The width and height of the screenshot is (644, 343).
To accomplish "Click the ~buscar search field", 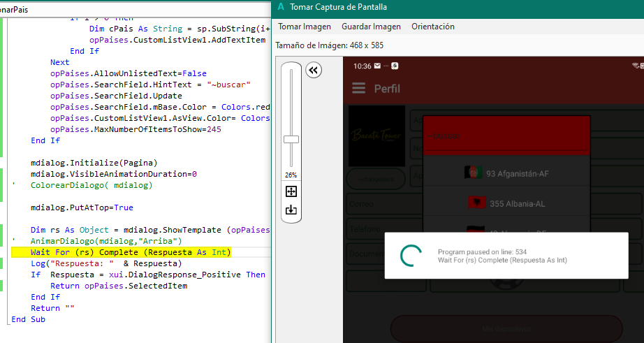I will pyautogui.click(x=506, y=136).
